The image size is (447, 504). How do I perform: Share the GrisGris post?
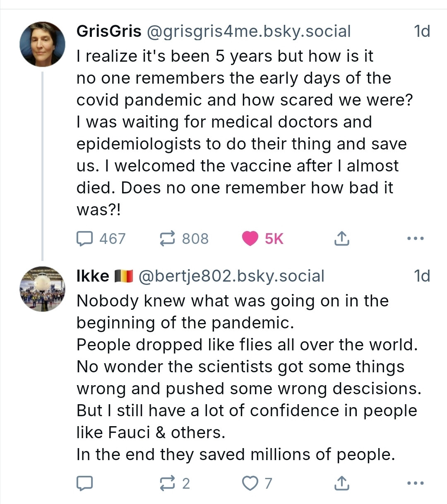click(341, 239)
